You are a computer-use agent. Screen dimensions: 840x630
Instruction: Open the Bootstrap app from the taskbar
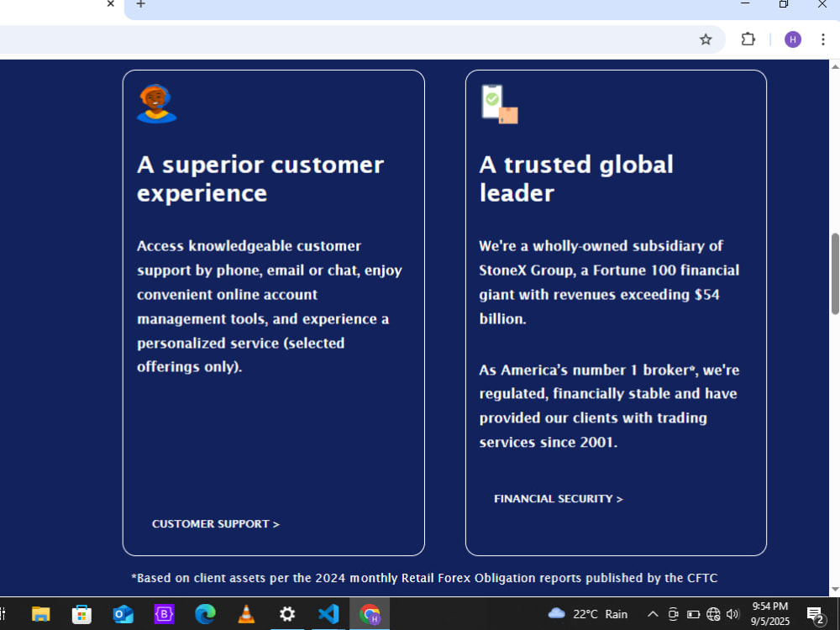point(165,614)
